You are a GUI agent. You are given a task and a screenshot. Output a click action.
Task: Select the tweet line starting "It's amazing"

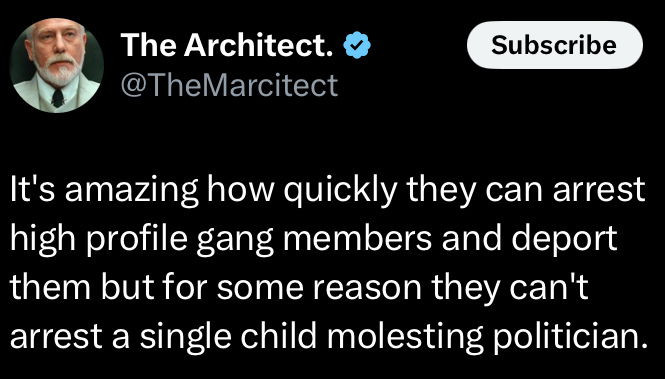point(327,191)
